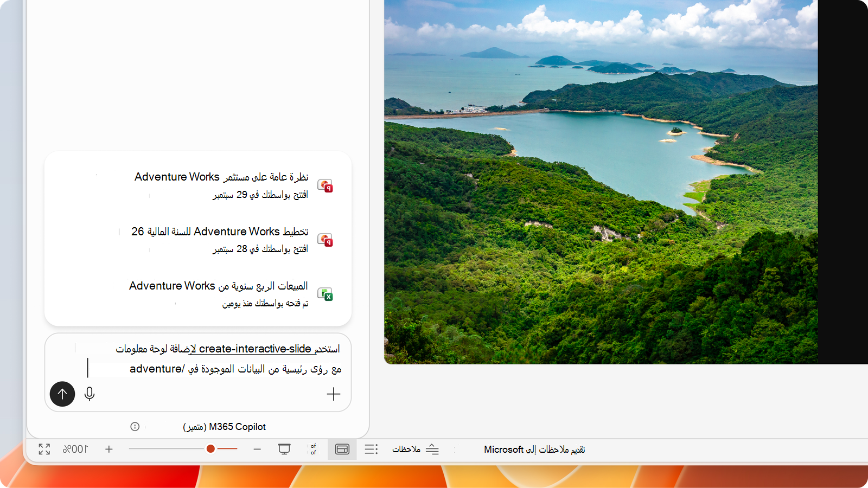The image size is (868, 488).
Task: Zoom in with the plus icon
Action: point(109,449)
